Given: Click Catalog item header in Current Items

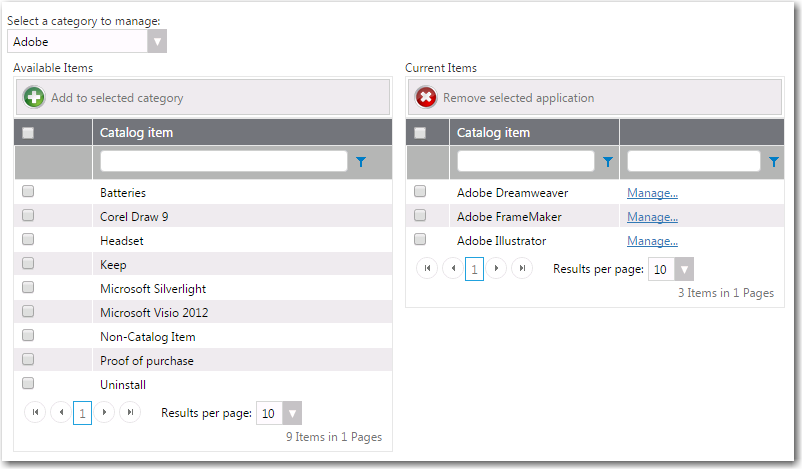Looking at the screenshot, I should 493,132.
